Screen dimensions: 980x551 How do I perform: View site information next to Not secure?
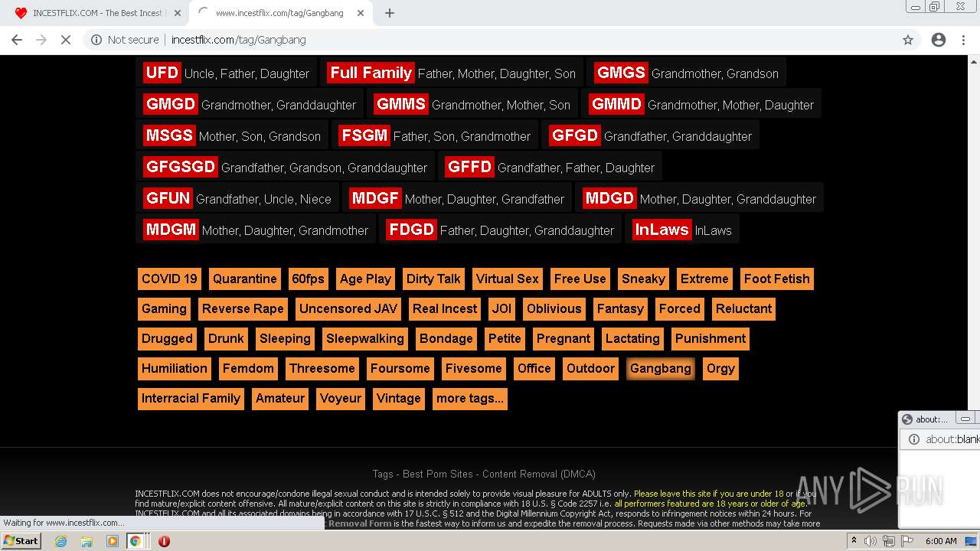click(96, 40)
